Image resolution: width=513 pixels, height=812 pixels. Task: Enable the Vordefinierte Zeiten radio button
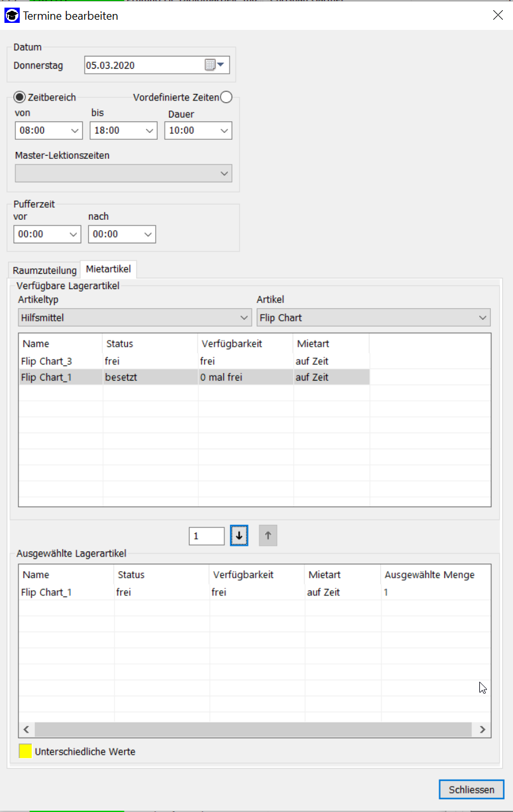pos(226,97)
